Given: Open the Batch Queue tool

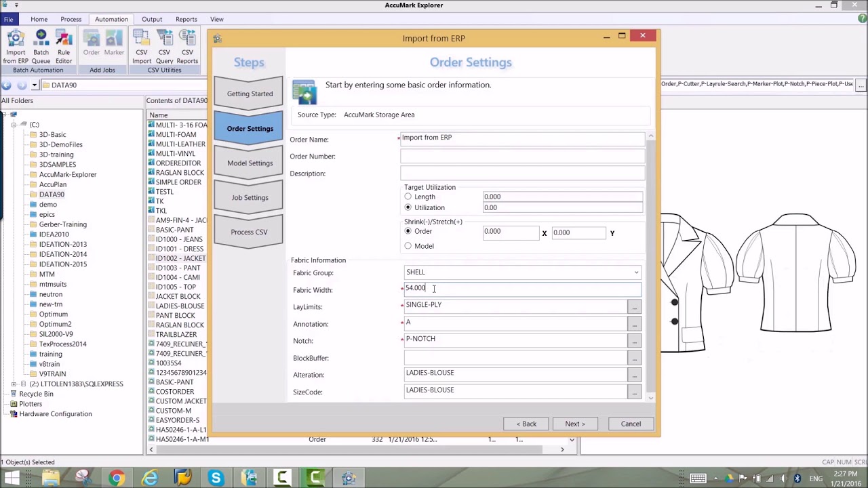Looking at the screenshot, I should click(41, 47).
